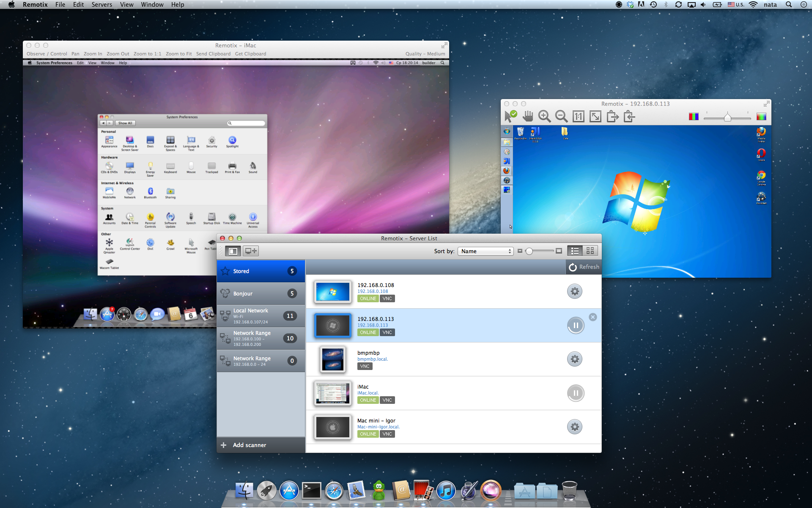Click the 192.168.0.108 server thumbnail

333,292
